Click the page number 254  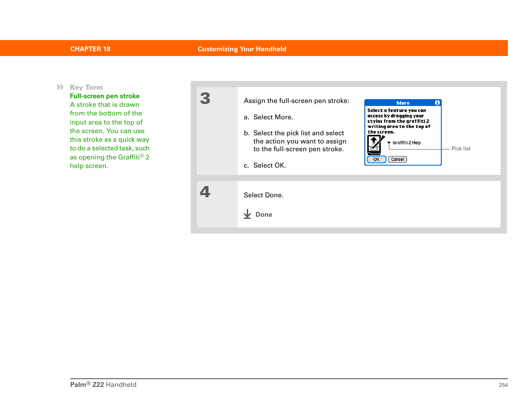tap(503, 385)
